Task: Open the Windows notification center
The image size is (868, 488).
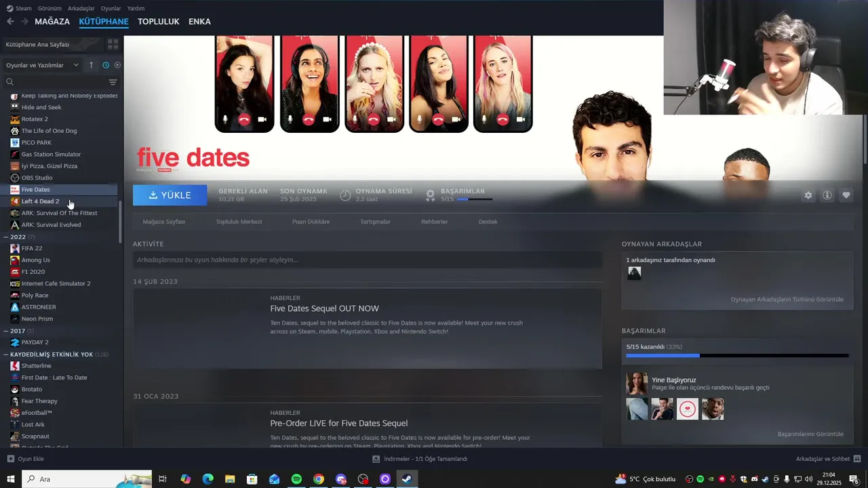Action: [854, 479]
